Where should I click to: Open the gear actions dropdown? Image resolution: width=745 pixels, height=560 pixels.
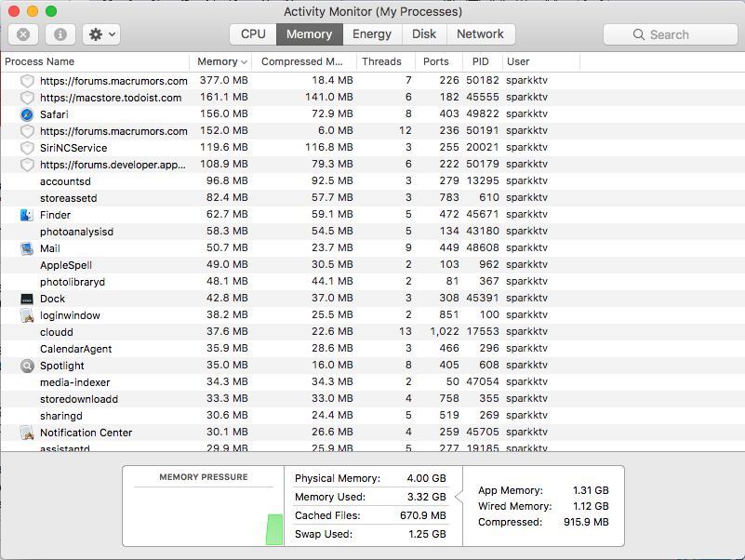[x=101, y=34]
